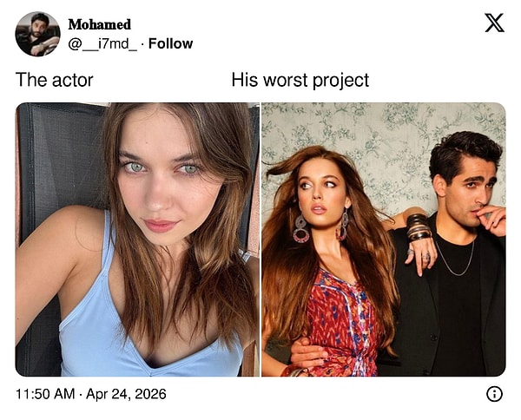Visit the @__i7md_ handle link
Screen dimensions: 521x420
click(102, 44)
